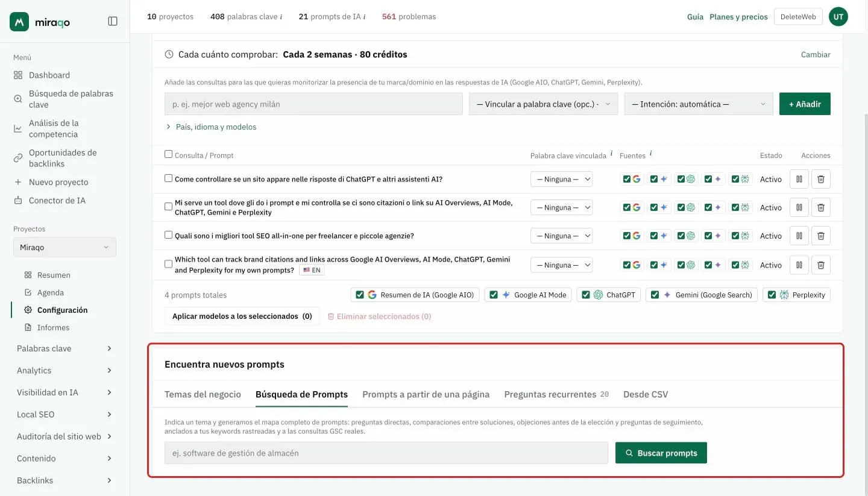The height and width of the screenshot is (496, 868).
Task: Open Planes y precios link
Action: point(738,17)
